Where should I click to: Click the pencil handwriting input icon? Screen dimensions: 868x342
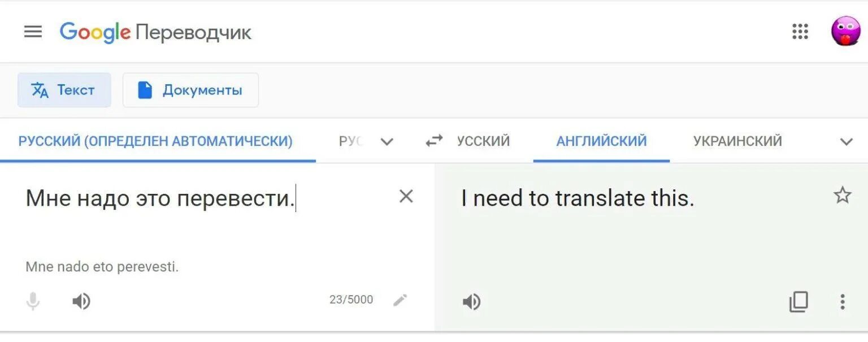point(400,300)
